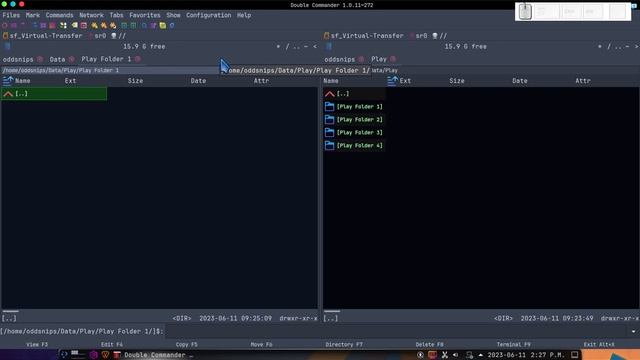Sort right panel by Size column
This screenshot has width=640, height=360.
pos(457,81)
